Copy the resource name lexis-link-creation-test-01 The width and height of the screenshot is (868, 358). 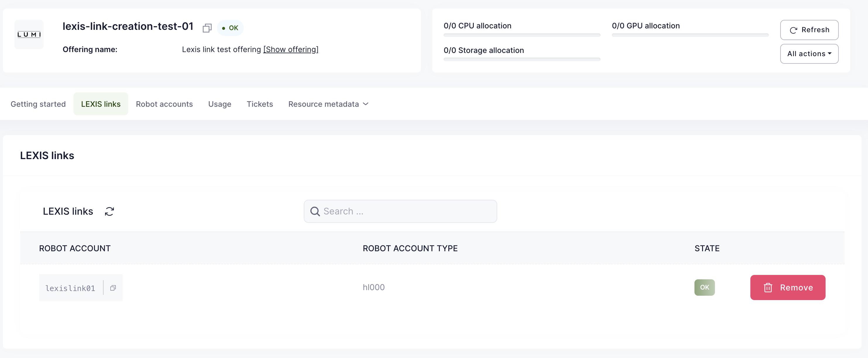207,28
